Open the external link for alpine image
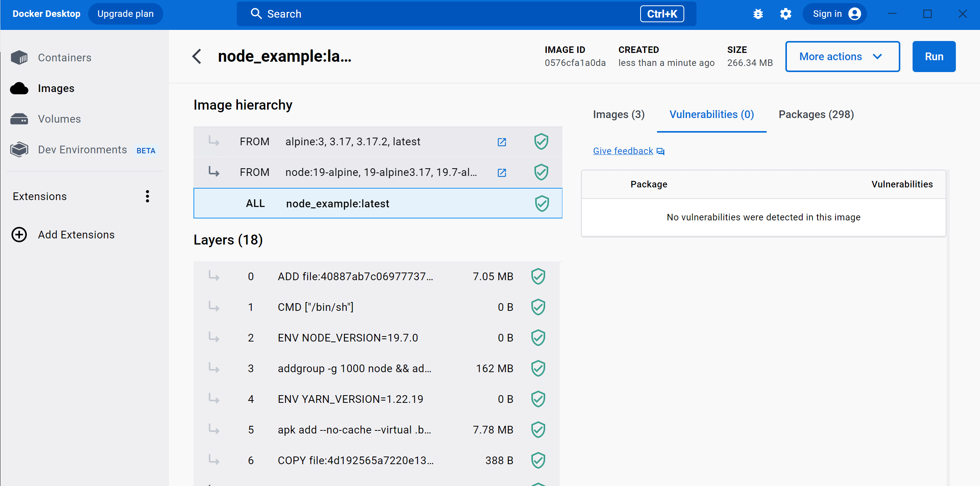This screenshot has width=980, height=486. click(501, 141)
